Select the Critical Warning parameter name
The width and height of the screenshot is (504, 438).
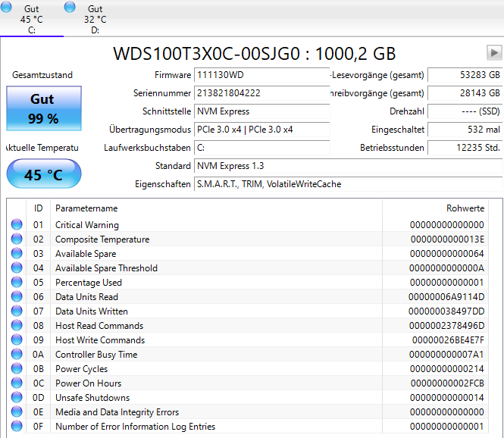87,225
